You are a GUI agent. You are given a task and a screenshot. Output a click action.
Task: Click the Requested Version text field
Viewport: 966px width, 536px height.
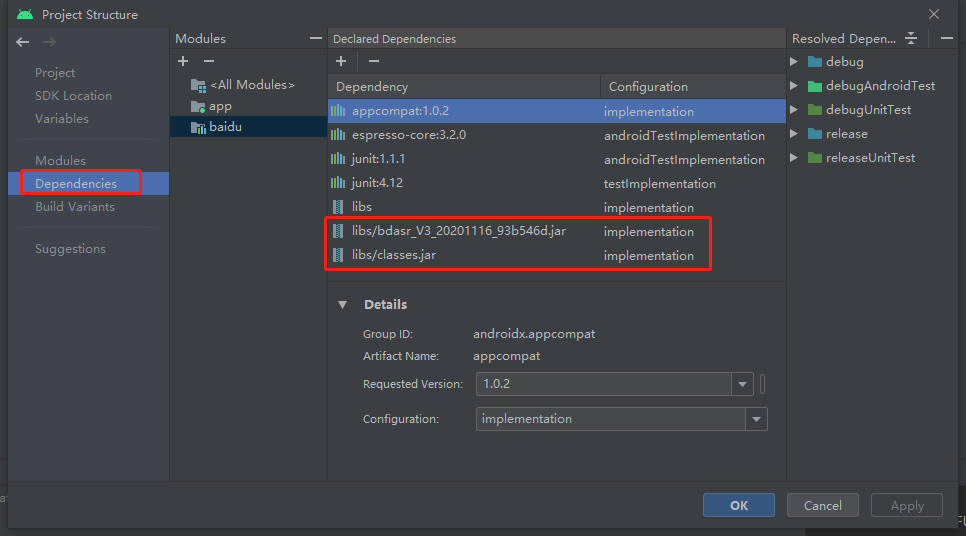pos(604,384)
